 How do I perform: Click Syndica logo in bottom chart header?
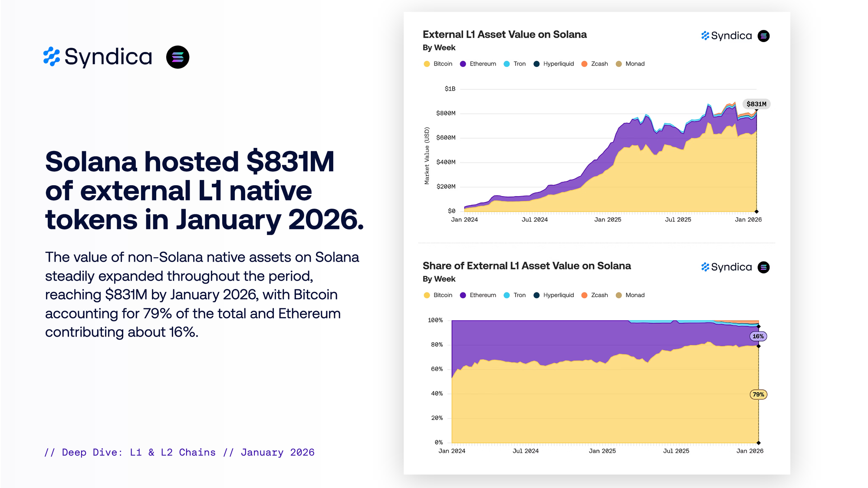[x=727, y=267]
